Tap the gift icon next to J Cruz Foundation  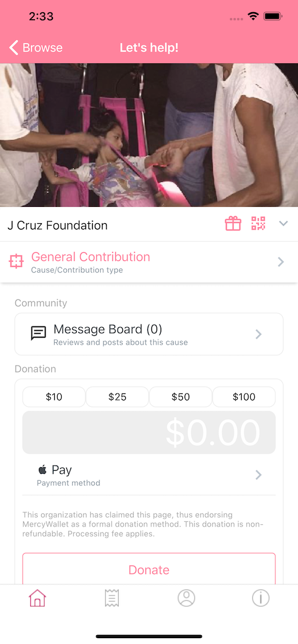click(233, 224)
